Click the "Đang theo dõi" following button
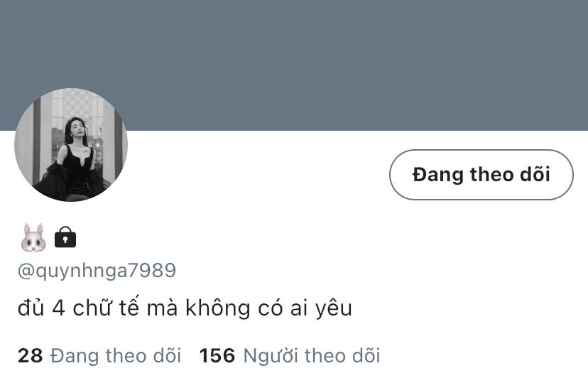588x383 pixels. pyautogui.click(x=481, y=174)
